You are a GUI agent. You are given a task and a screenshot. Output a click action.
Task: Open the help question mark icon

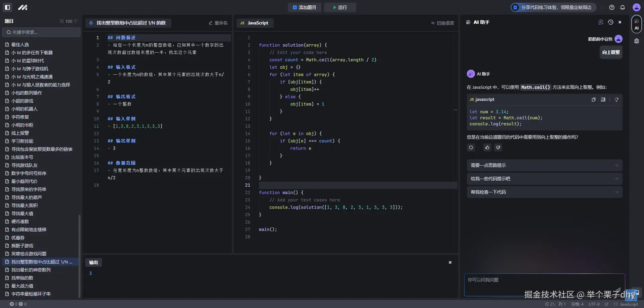click(612, 7)
